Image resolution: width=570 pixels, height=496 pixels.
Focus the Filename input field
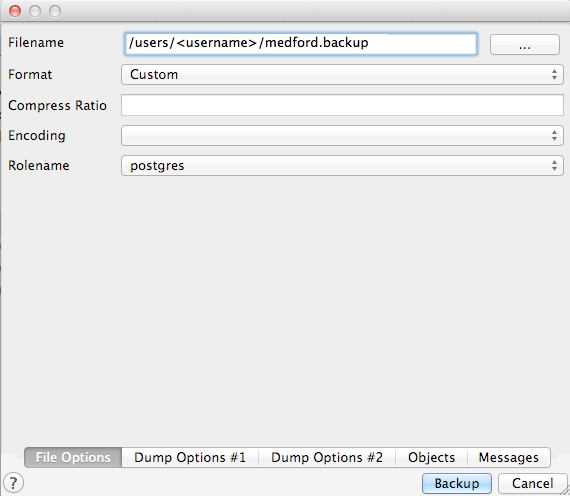[301, 44]
